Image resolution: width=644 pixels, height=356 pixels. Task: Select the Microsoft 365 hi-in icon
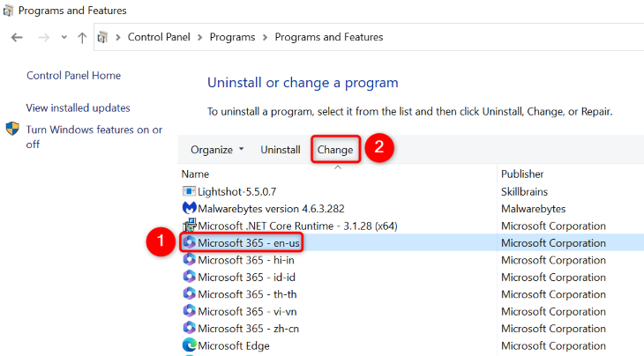click(x=189, y=260)
